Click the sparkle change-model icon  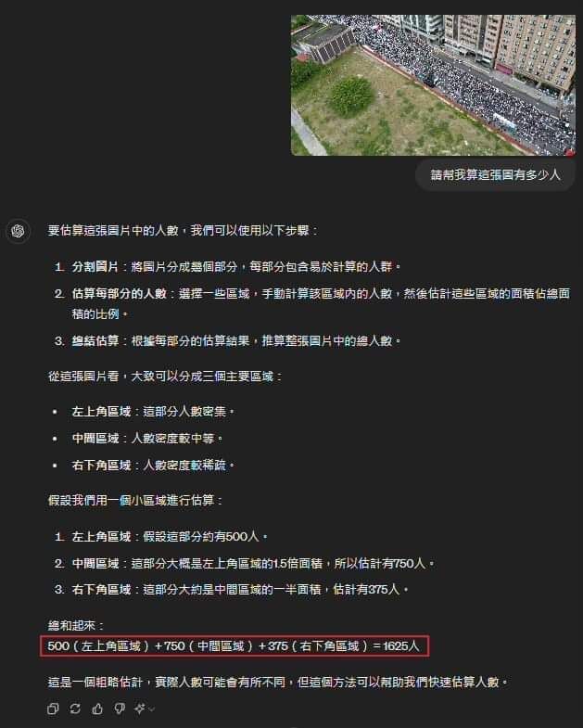(x=139, y=709)
